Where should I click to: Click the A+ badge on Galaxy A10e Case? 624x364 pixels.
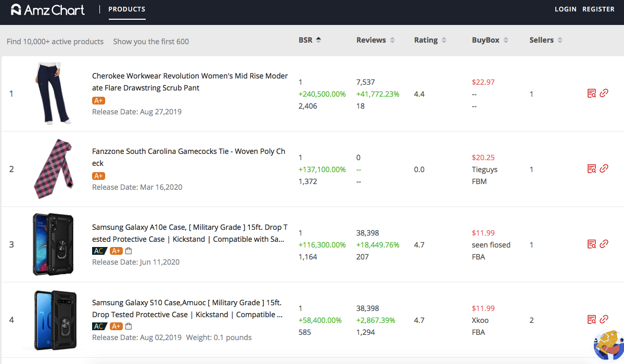[116, 251]
